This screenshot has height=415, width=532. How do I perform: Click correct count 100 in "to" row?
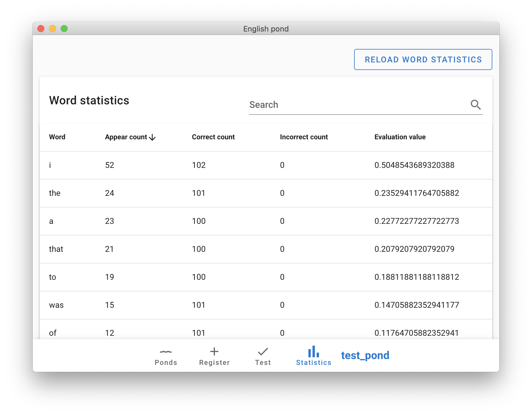coord(199,277)
